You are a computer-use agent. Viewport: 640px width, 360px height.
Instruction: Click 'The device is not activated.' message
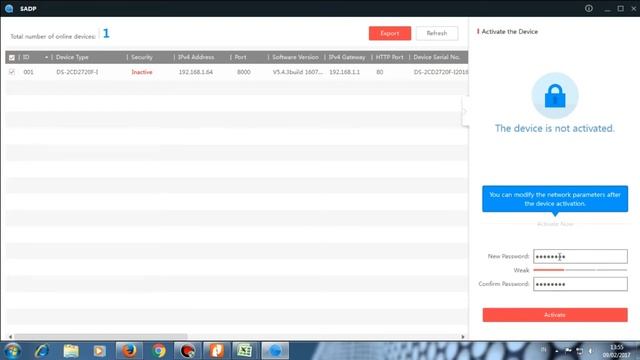[x=554, y=129]
